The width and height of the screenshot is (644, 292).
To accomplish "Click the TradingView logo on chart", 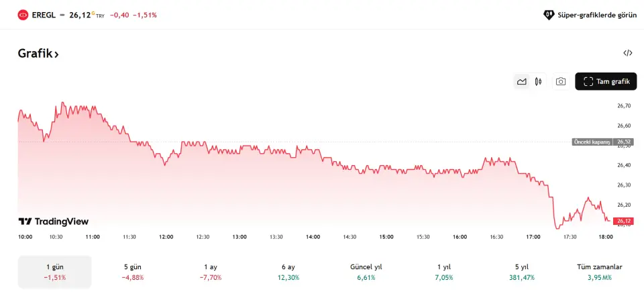I will pos(54,222).
